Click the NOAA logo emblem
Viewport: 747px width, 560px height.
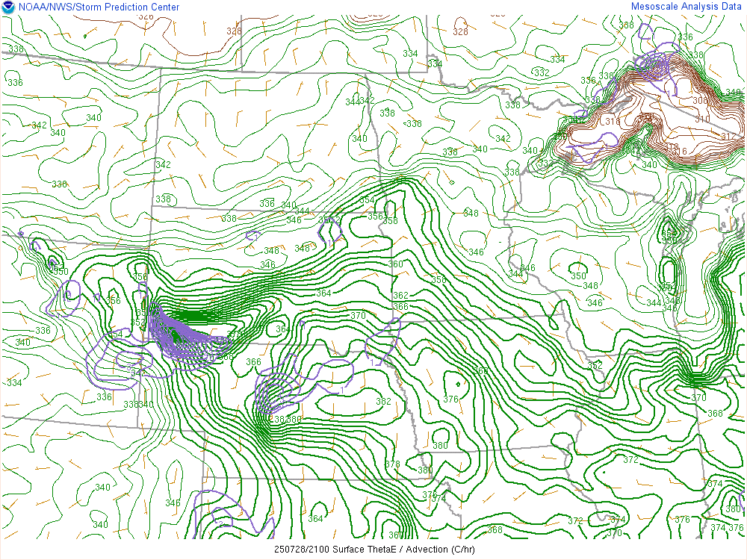click(8, 7)
